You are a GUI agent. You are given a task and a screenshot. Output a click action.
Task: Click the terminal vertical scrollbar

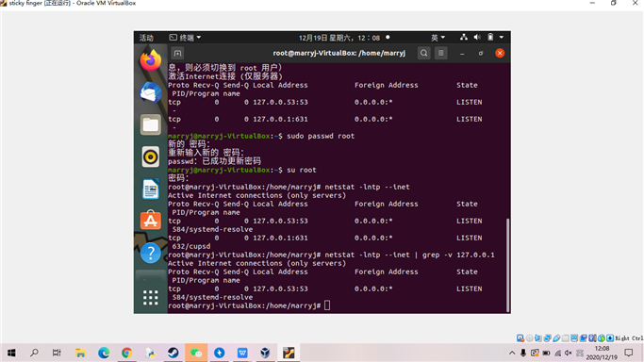[x=507, y=265]
